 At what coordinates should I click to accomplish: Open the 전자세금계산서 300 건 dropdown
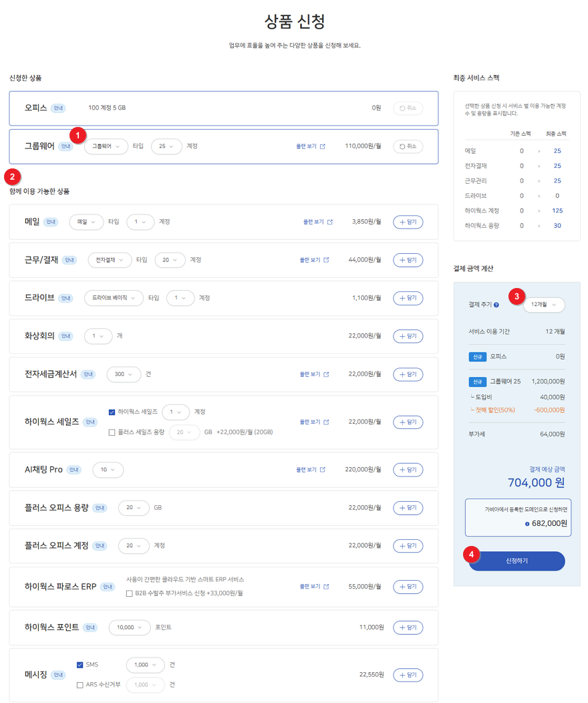124,374
